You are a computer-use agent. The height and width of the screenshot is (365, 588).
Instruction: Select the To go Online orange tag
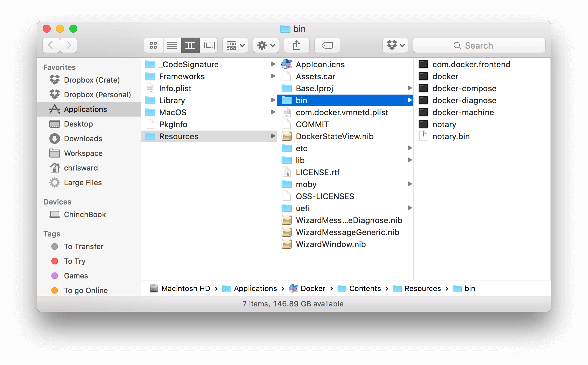click(86, 290)
